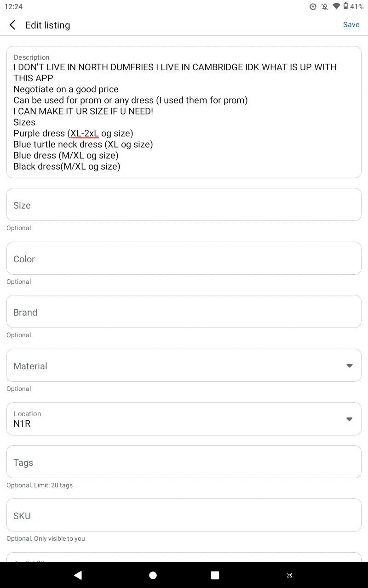Tap the SKU input field
368x588 pixels.
[184, 515]
